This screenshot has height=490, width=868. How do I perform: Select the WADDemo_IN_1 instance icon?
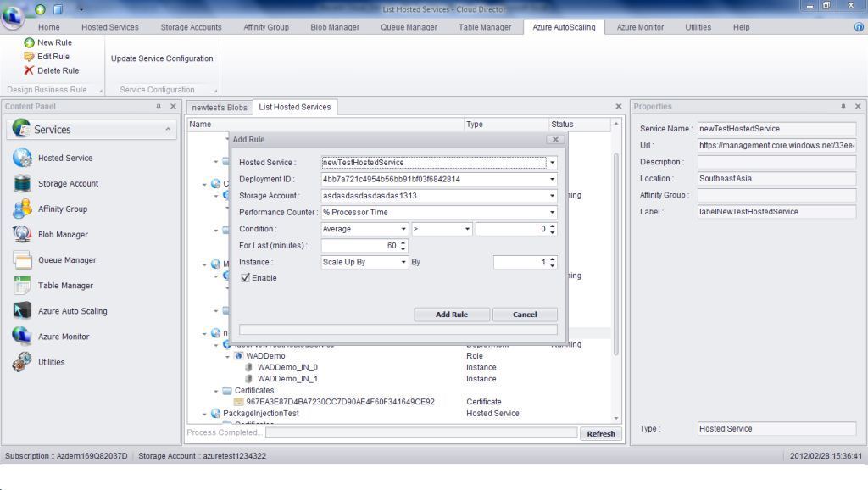tap(249, 379)
